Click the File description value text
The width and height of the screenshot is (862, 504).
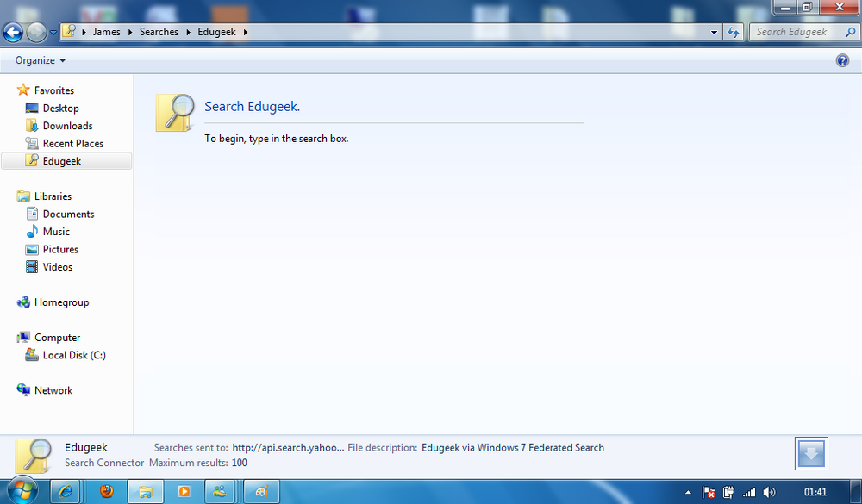(x=513, y=447)
